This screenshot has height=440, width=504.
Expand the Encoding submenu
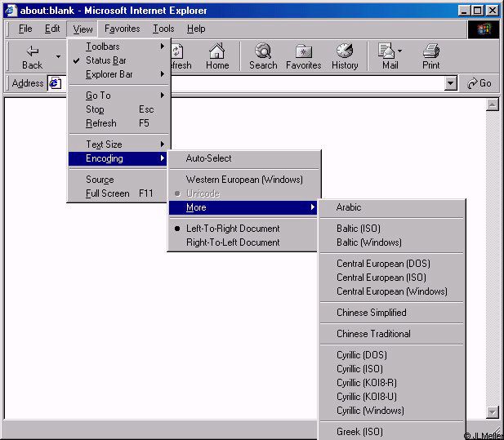118,158
